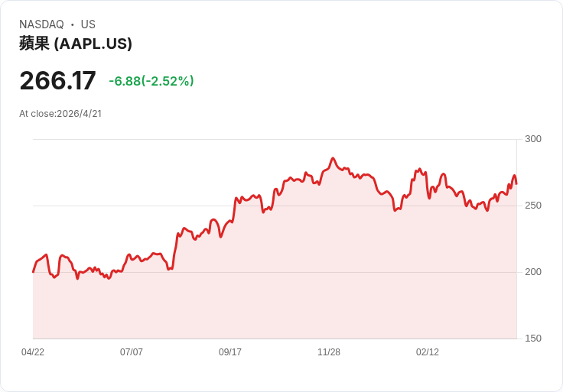Select the 04/22 date on x-axis
This screenshot has width=563, height=392.
[x=33, y=352]
